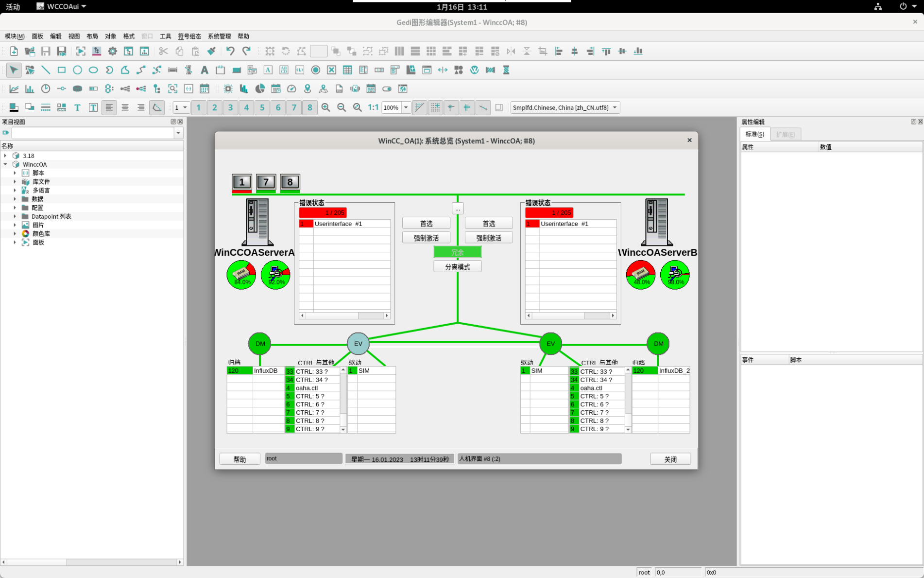
Task: Expand the 3.18 tree node
Action: click(x=5, y=156)
